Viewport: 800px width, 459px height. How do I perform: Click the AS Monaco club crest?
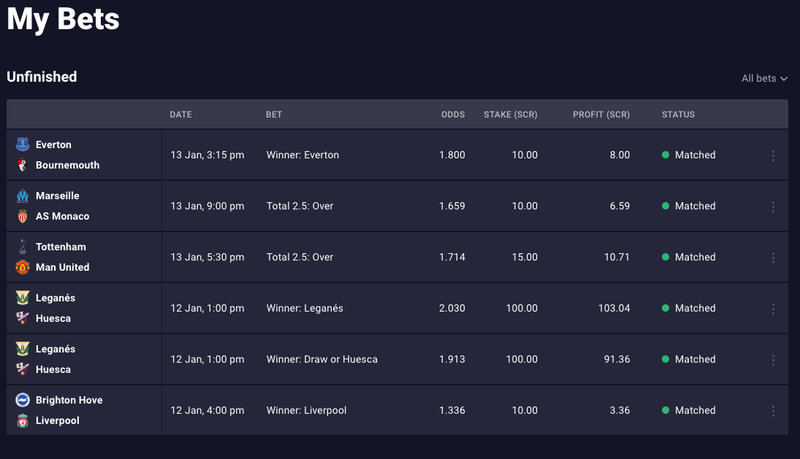pyautogui.click(x=22, y=216)
